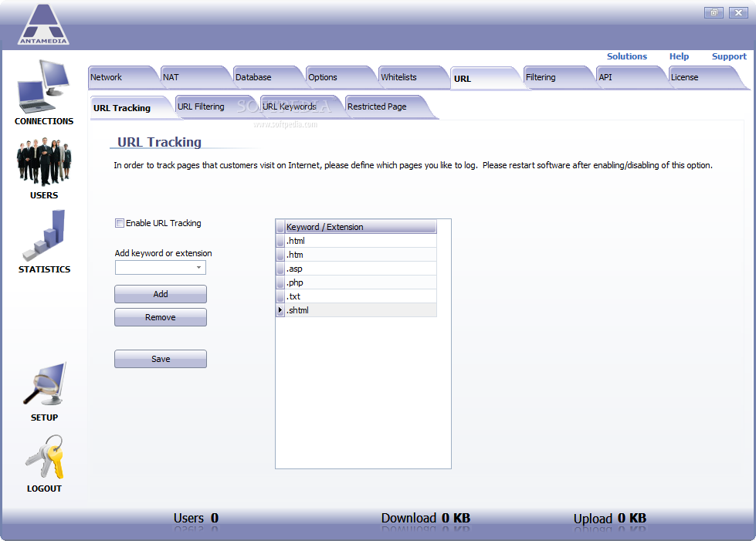Click the Save button

click(161, 359)
